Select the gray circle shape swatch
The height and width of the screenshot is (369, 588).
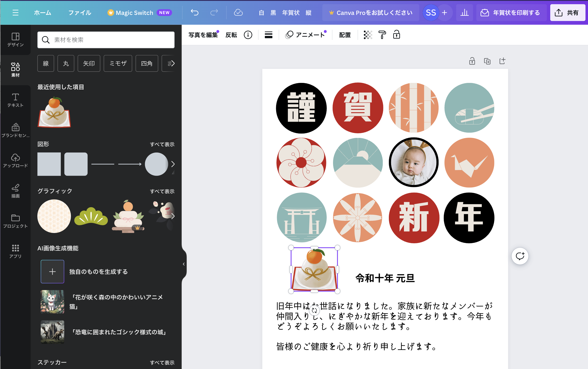156,164
